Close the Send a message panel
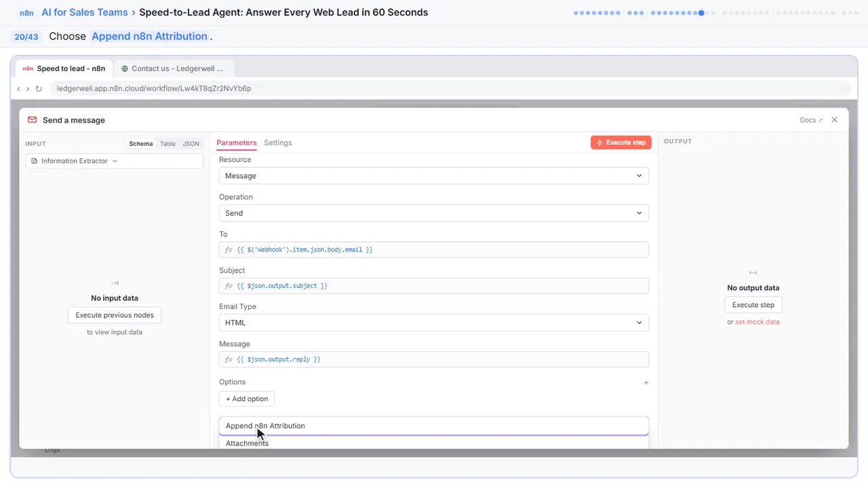 click(x=835, y=120)
